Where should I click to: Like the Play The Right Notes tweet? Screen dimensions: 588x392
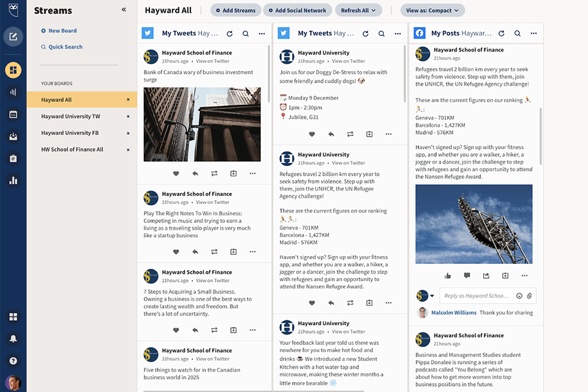176,252
